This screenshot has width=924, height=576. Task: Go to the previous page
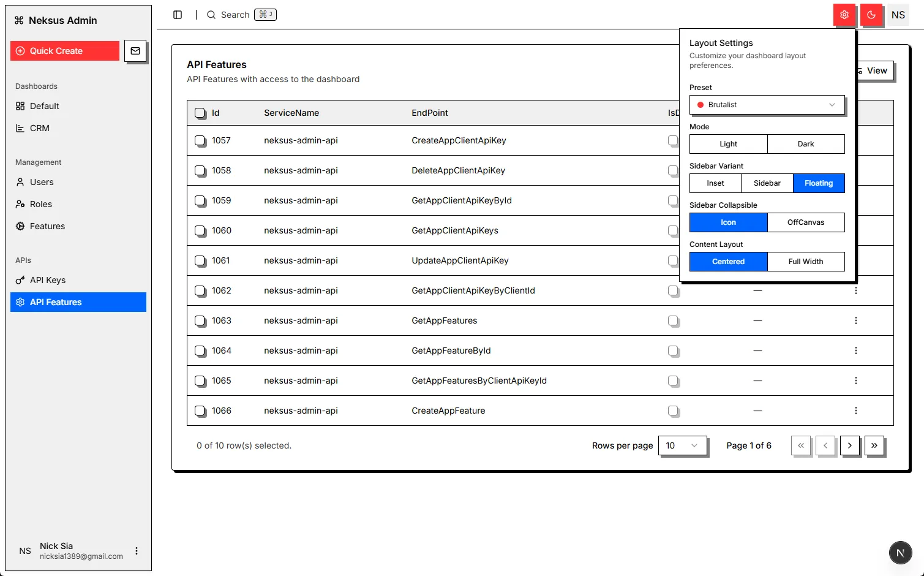click(825, 445)
